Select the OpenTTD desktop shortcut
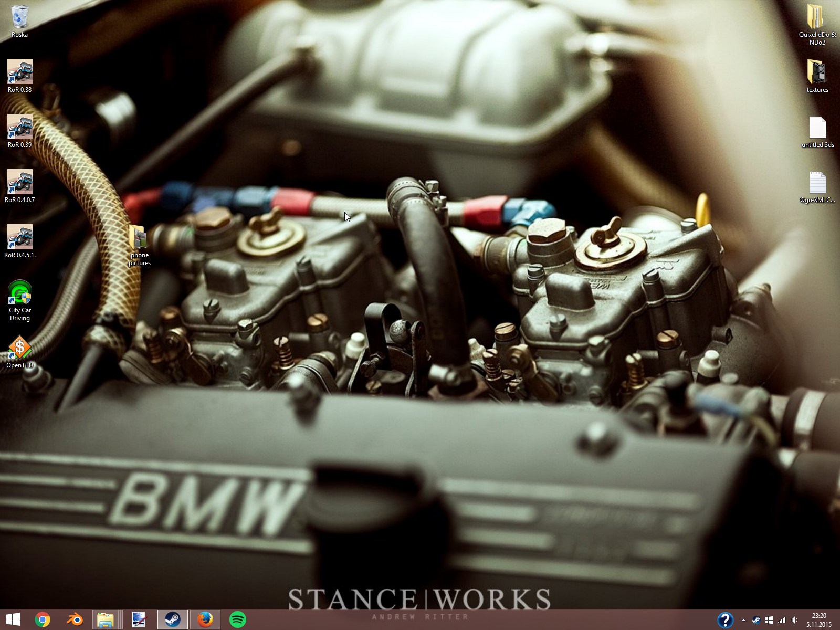 (19, 352)
